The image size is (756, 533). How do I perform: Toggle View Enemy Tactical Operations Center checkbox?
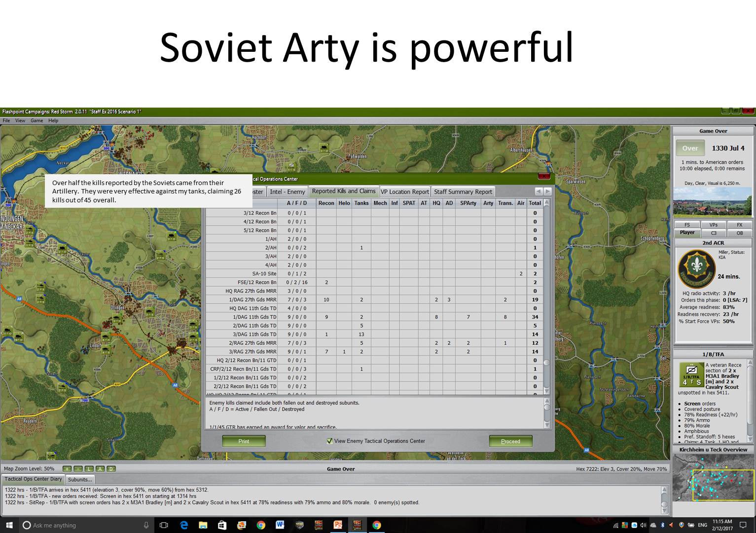[329, 441]
